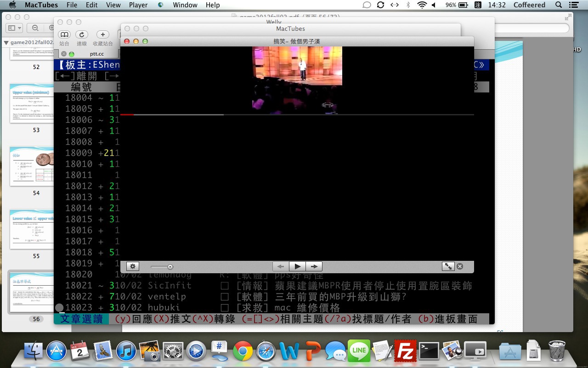The height and width of the screenshot is (368, 588).
Task: Click post title mac 維修價格
Action: pyautogui.click(x=307, y=307)
